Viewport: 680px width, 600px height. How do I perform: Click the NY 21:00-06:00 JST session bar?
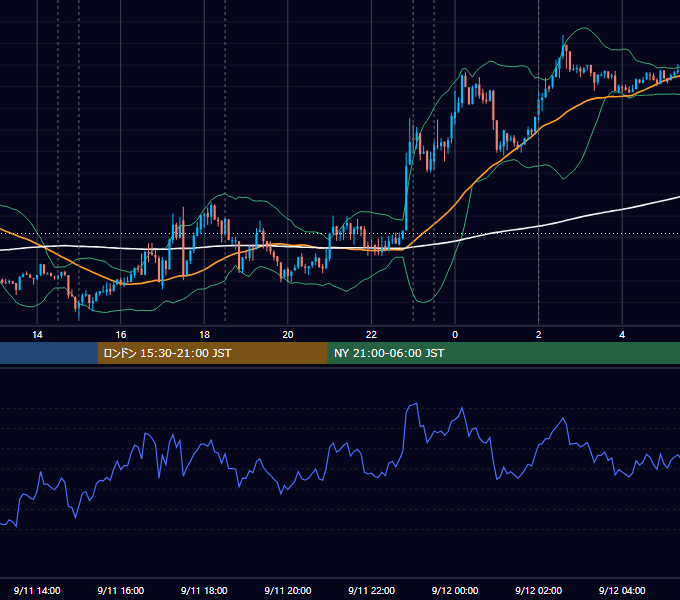(503, 353)
